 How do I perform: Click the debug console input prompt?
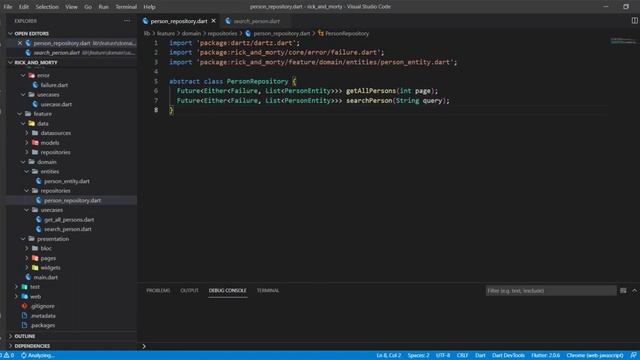[x=388, y=346]
